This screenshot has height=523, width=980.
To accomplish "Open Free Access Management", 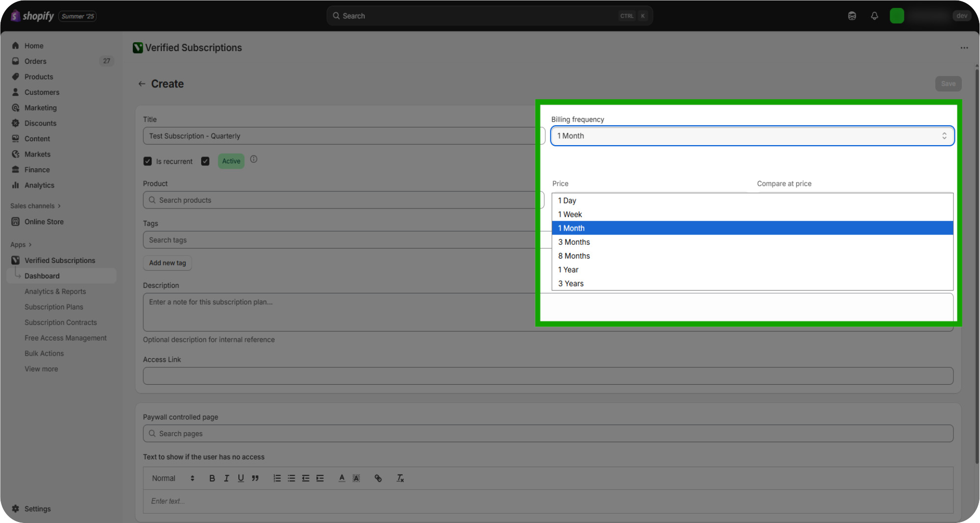I will point(66,338).
